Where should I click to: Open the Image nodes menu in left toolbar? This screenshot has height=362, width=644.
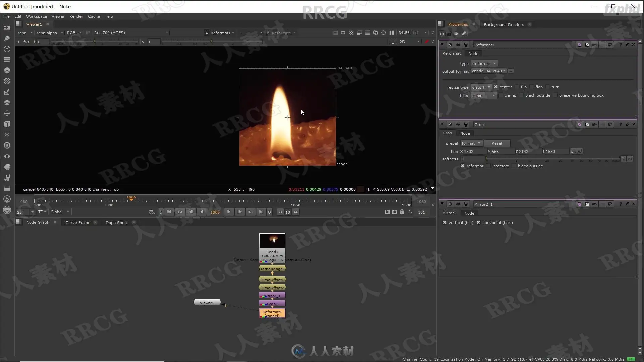click(x=7, y=27)
